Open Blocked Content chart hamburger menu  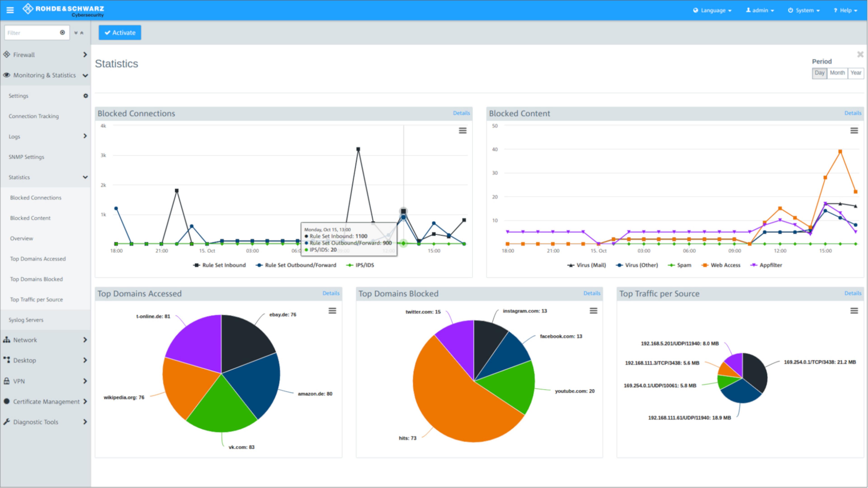[854, 131]
